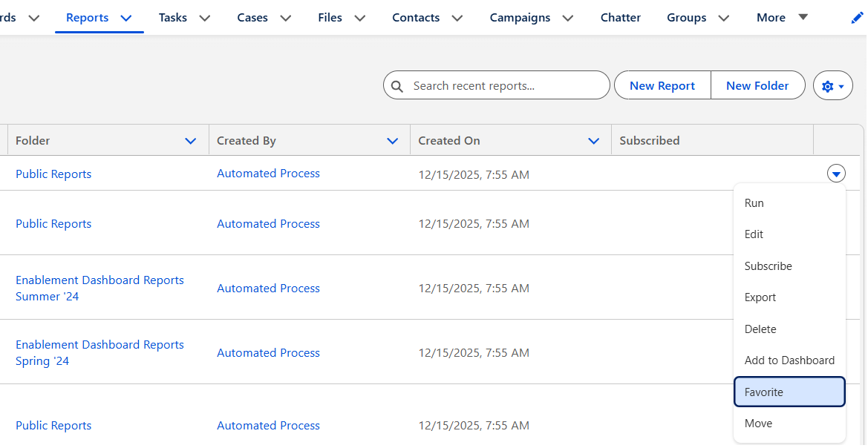Open the gear settings menu
Viewport: 868px width, 448px height.
[832, 86]
